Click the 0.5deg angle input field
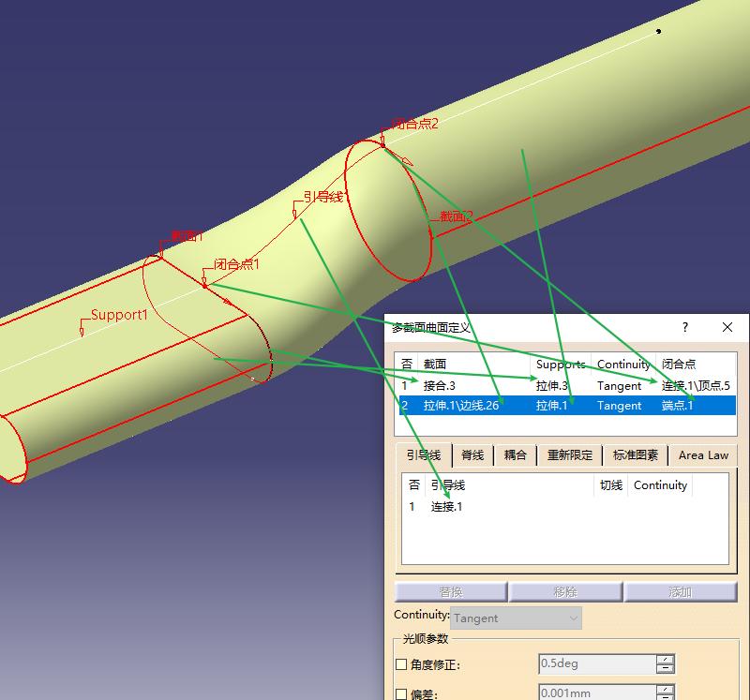Screen dimensions: 750x700 [x=595, y=664]
